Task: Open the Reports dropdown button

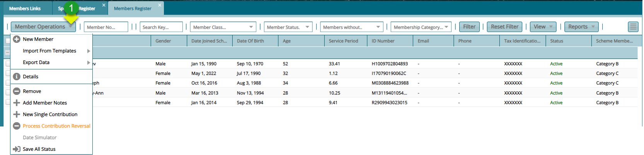Action: tap(581, 27)
